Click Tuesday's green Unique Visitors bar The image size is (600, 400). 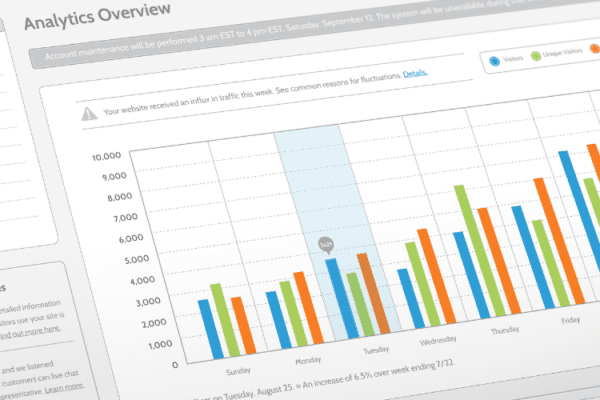pos(360,304)
